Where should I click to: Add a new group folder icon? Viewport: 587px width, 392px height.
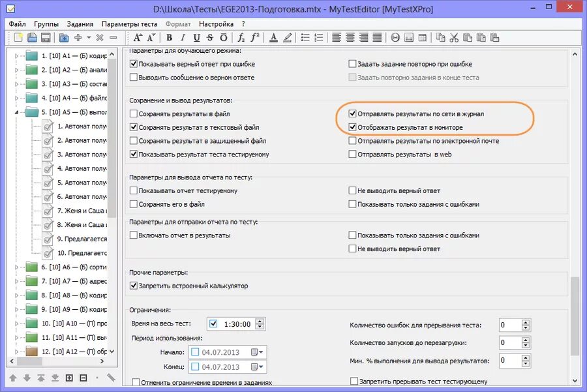coord(64,37)
